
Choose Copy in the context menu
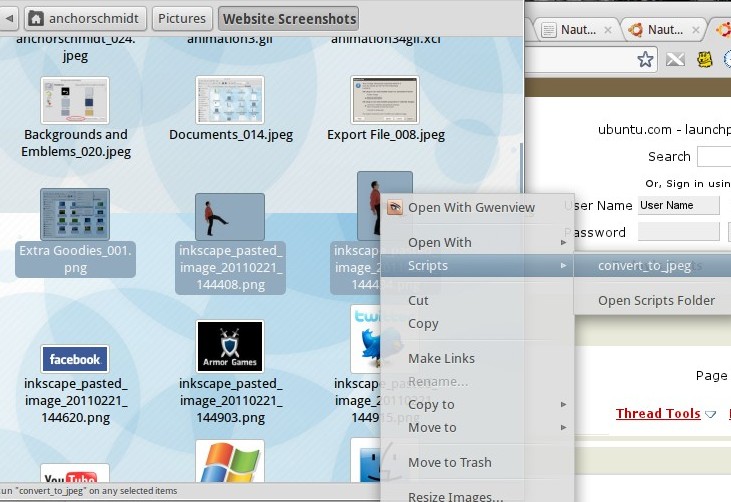[477, 323]
